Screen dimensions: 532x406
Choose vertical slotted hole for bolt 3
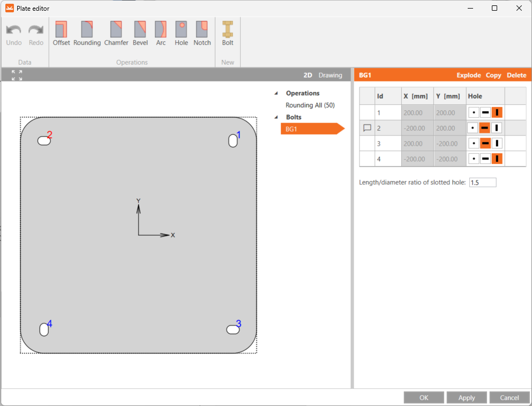point(497,143)
